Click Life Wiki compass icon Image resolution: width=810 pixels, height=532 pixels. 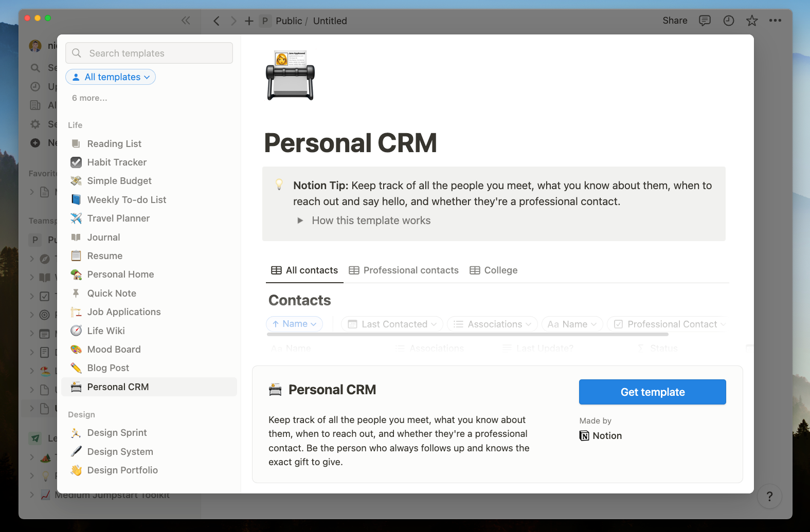click(x=76, y=331)
